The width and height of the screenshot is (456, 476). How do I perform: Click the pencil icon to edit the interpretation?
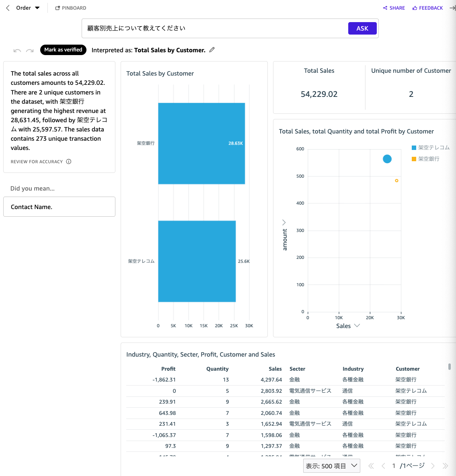[212, 50]
